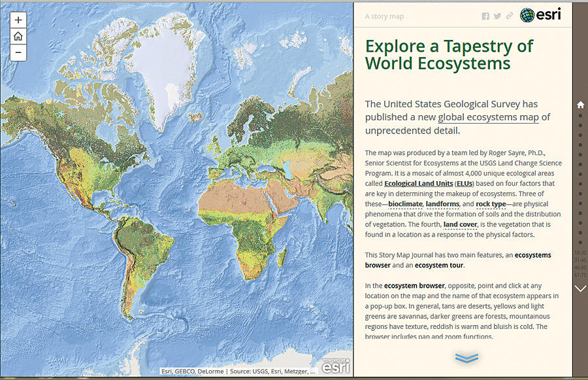Click the Esri, GEBCO, DeLorme attribution text
588x380 pixels.
(193, 371)
